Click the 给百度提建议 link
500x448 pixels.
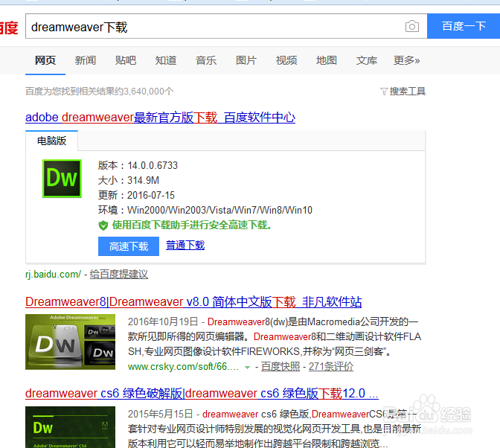pos(118,274)
